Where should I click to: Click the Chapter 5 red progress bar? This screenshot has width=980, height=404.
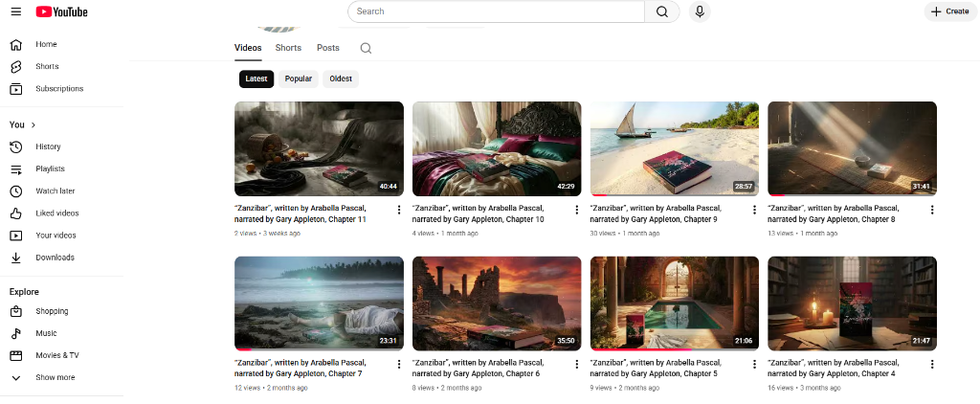[640, 349]
